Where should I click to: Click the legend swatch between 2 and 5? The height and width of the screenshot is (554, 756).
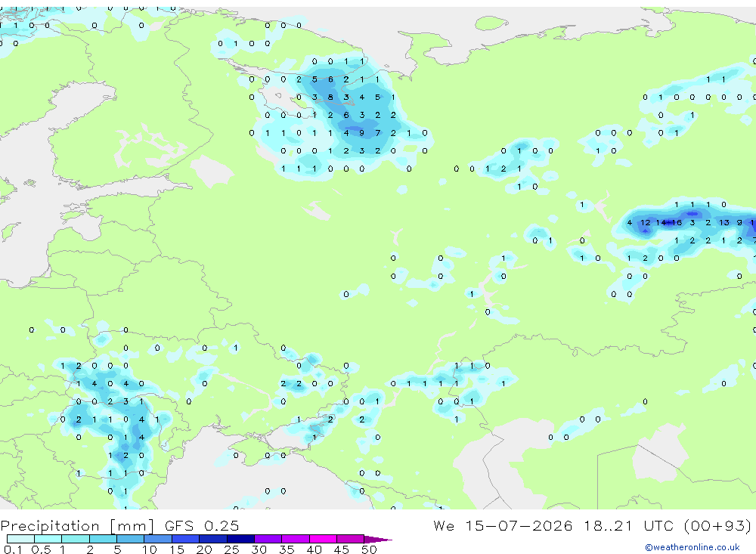coord(103,539)
